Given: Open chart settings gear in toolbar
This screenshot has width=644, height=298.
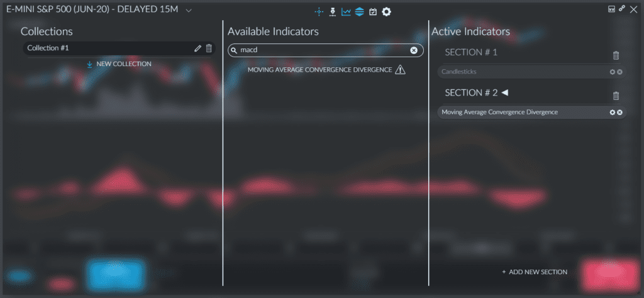Looking at the screenshot, I should pyautogui.click(x=387, y=12).
